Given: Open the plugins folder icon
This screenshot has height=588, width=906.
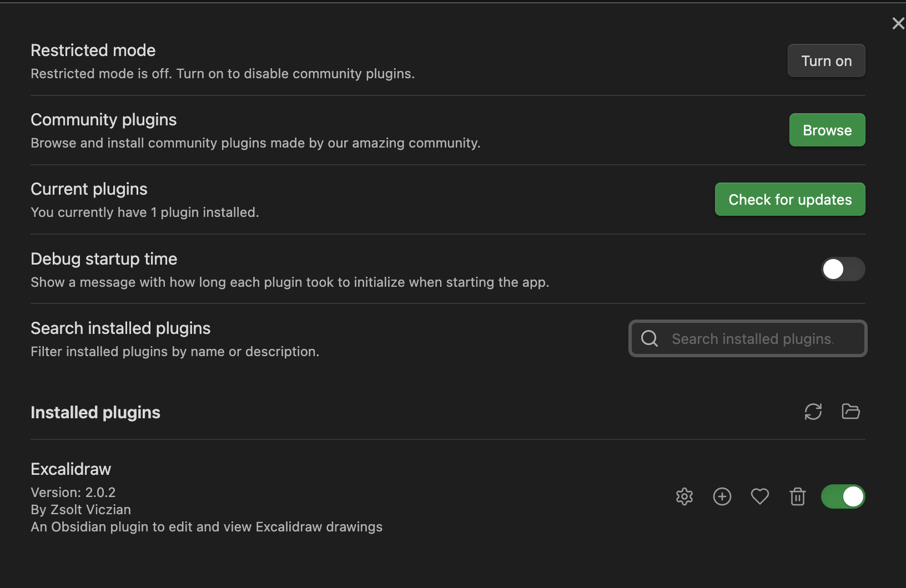Looking at the screenshot, I should pos(850,412).
